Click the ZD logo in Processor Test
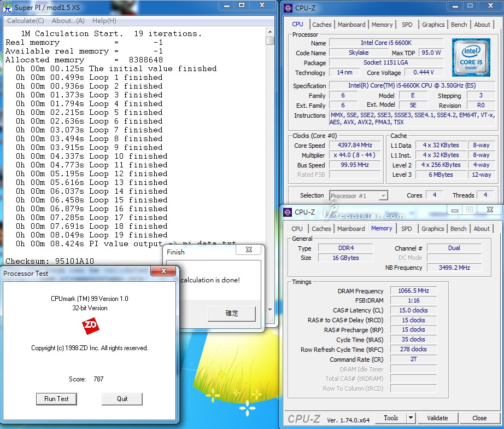This screenshot has width=504, height=429. pyautogui.click(x=90, y=326)
